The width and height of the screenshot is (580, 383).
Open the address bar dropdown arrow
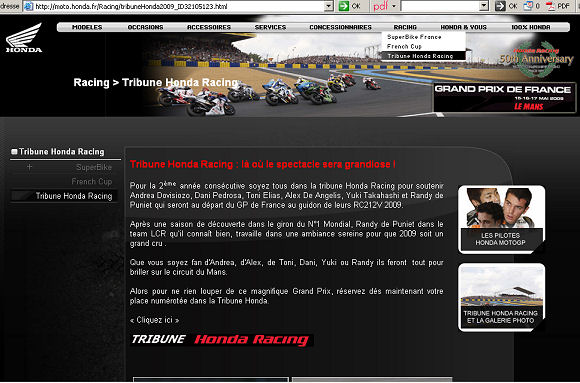pyautogui.click(x=328, y=6)
